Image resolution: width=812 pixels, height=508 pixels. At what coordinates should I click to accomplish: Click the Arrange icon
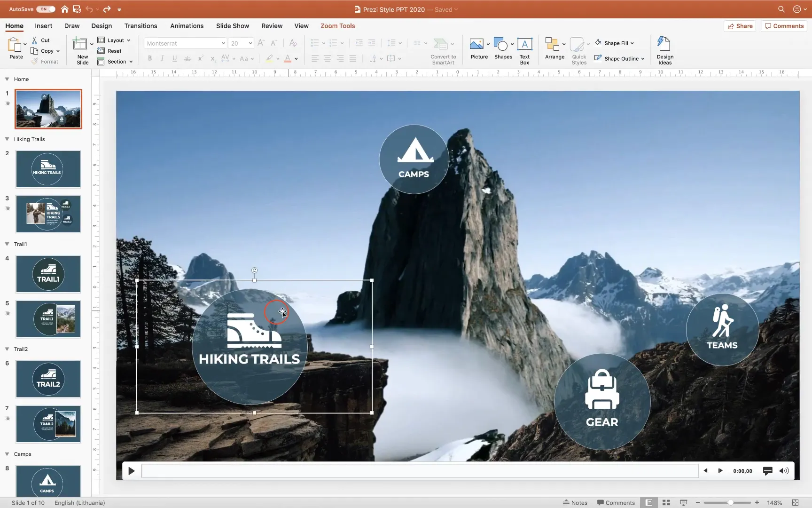click(552, 44)
